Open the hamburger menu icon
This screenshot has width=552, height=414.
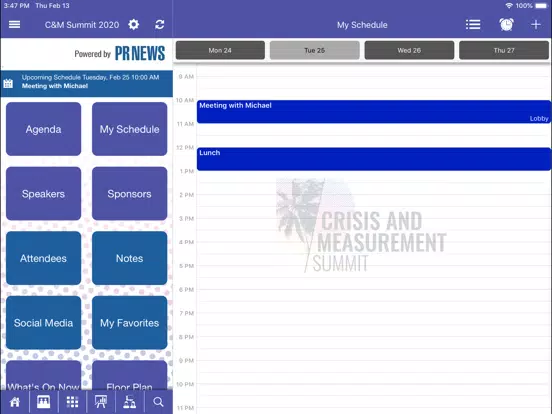point(14,25)
